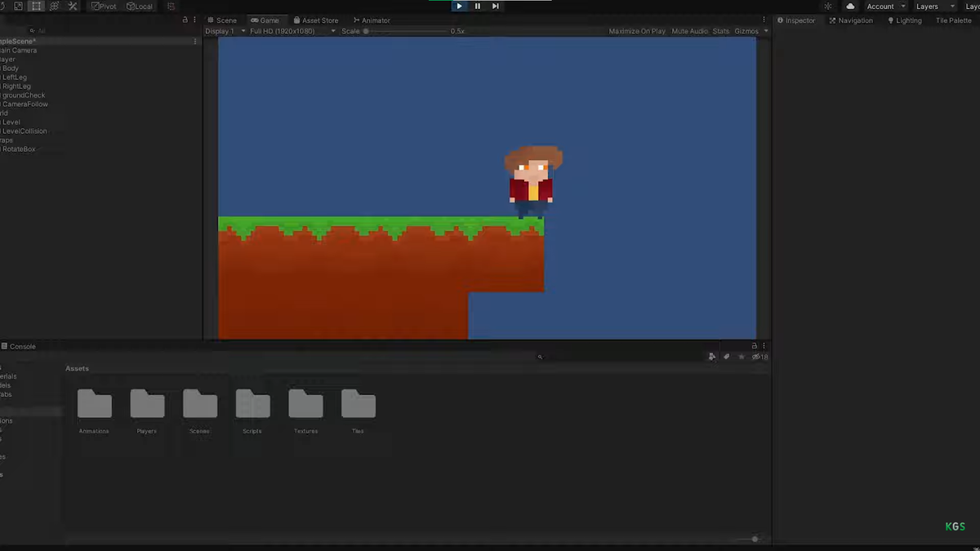Click the grid snapping icon in the toolbar
This screenshot has width=980, height=551.
click(170, 6)
